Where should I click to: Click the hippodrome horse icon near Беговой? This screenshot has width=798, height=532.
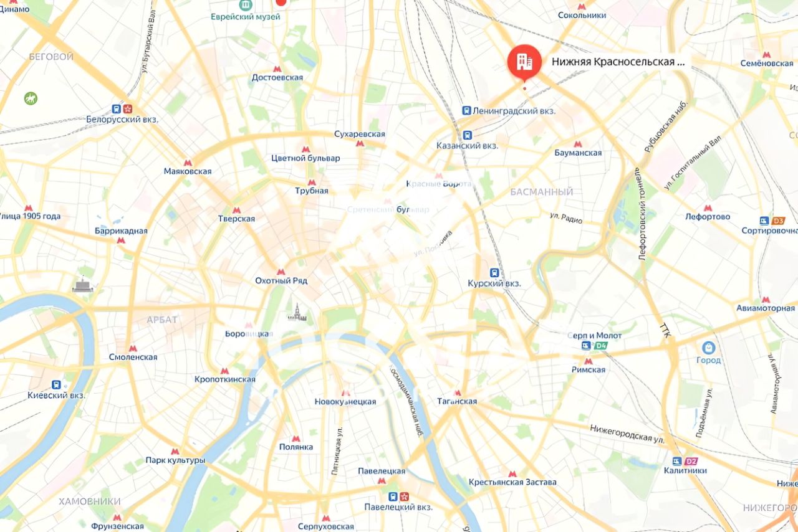[x=31, y=98]
